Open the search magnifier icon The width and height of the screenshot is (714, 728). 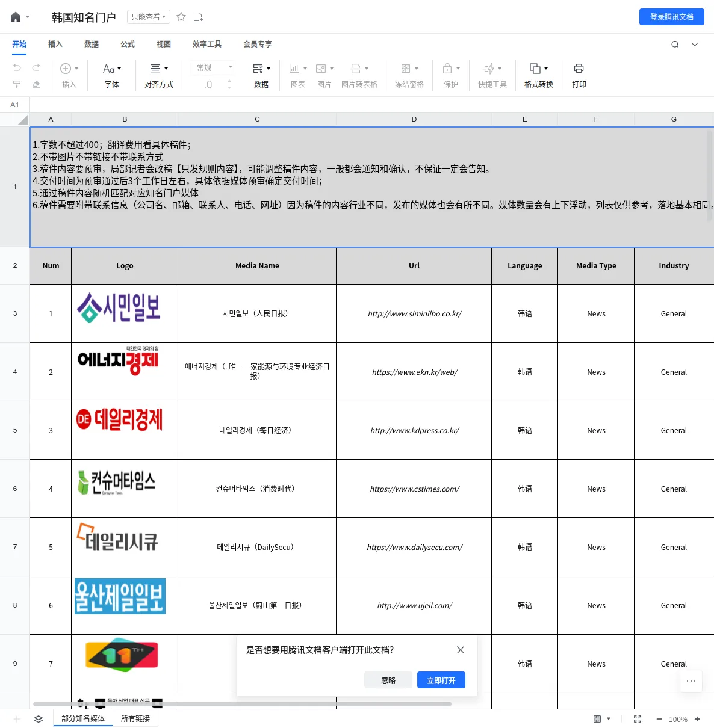[675, 45]
